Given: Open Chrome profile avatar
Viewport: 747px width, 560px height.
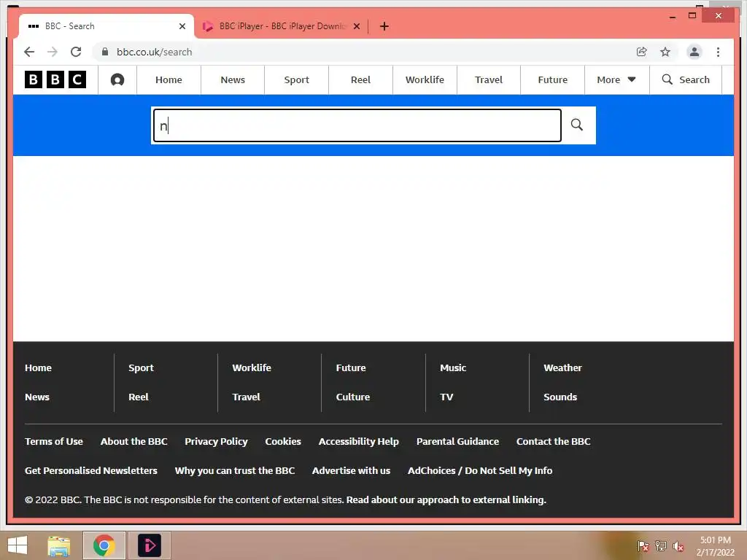Looking at the screenshot, I should point(694,52).
